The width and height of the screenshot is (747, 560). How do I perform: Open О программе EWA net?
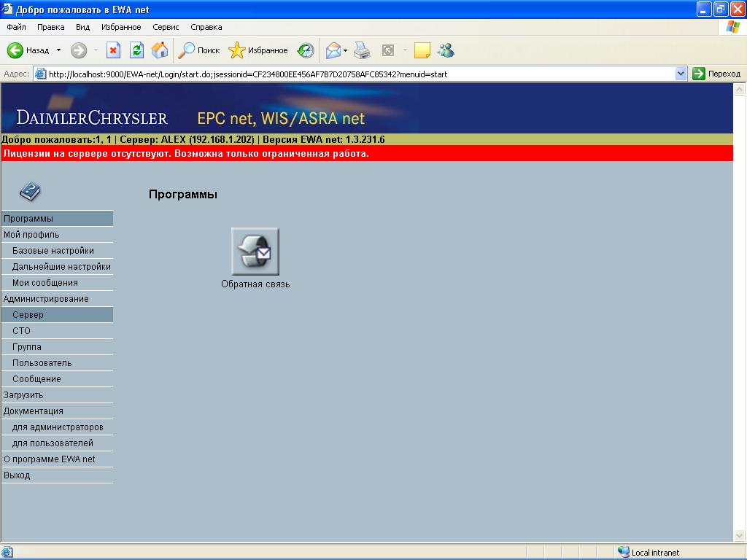57,459
